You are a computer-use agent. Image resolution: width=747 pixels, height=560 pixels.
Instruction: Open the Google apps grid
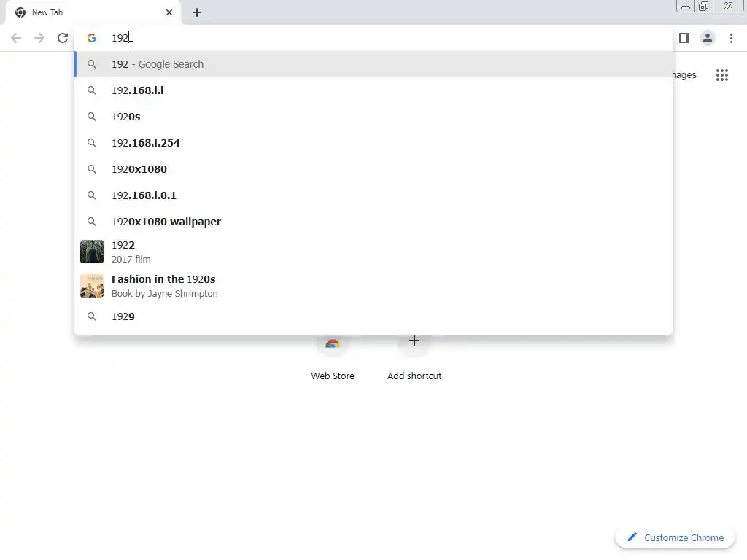[722, 75]
